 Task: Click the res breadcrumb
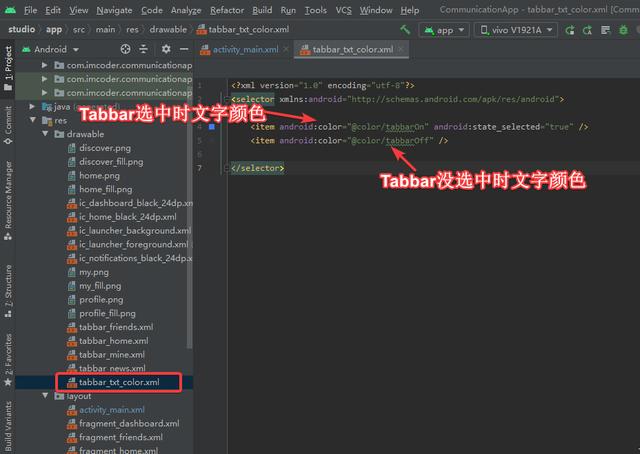click(x=132, y=29)
